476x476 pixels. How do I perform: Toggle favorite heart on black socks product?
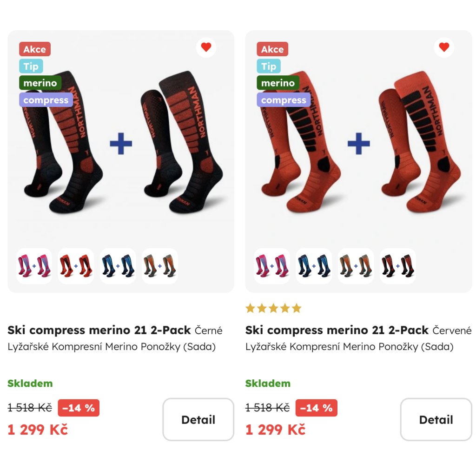pyautogui.click(x=206, y=47)
